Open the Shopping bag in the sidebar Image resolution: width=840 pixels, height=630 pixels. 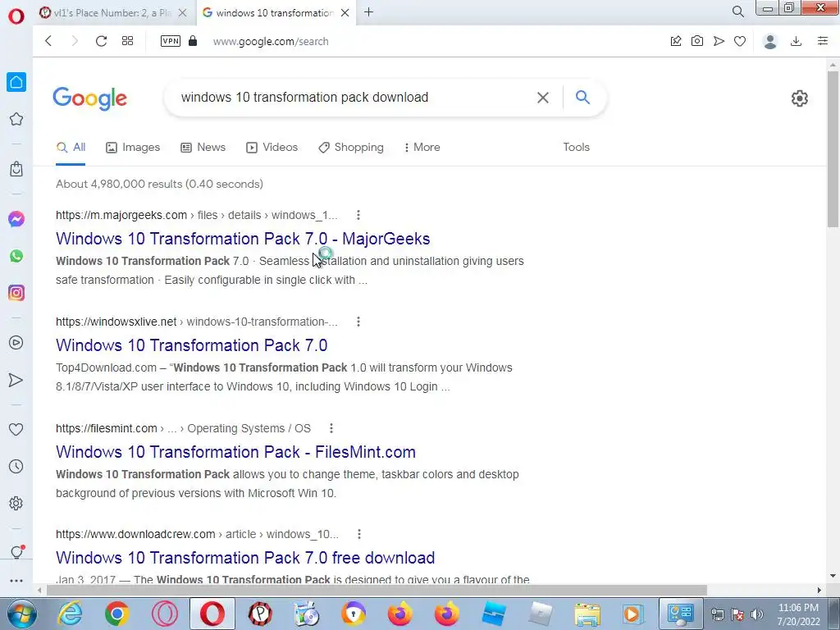pos(16,169)
